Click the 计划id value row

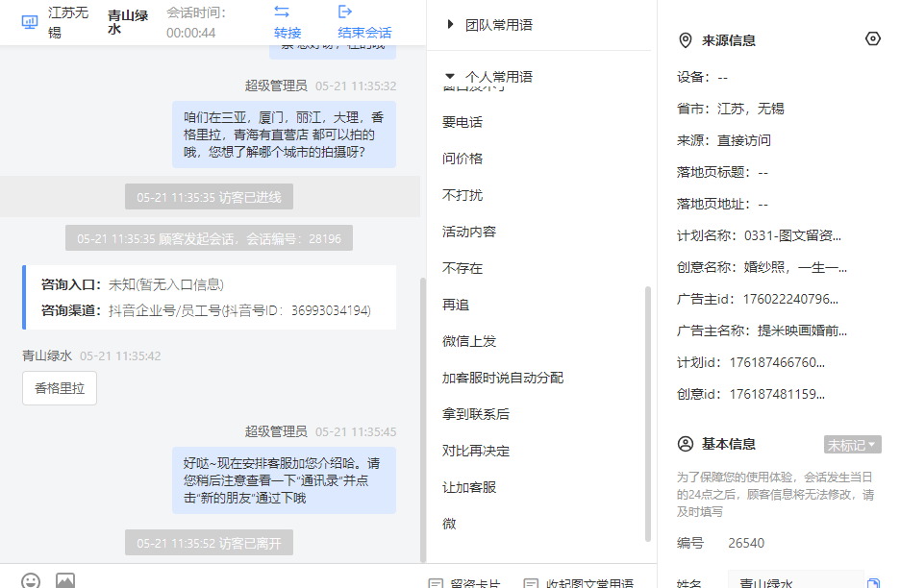[x=751, y=362]
